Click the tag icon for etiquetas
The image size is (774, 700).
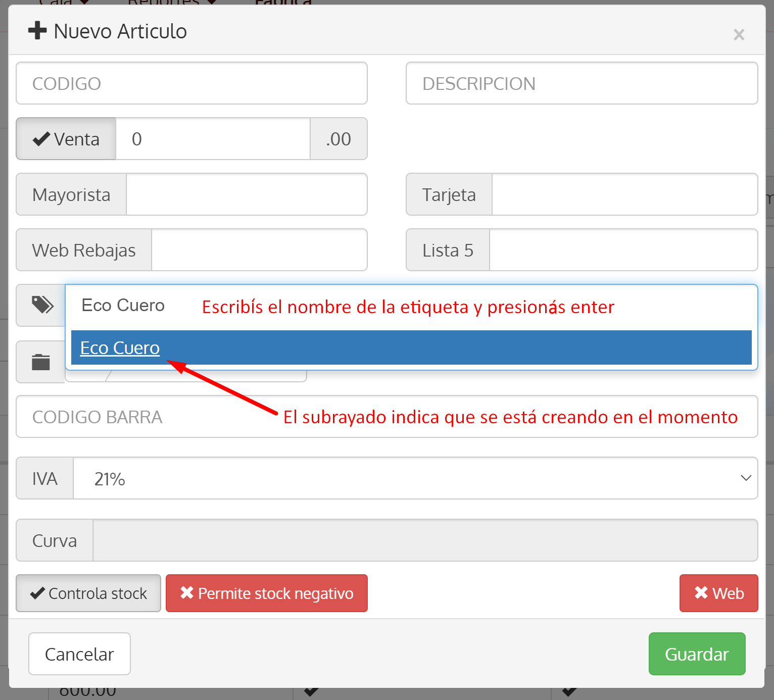click(42, 305)
